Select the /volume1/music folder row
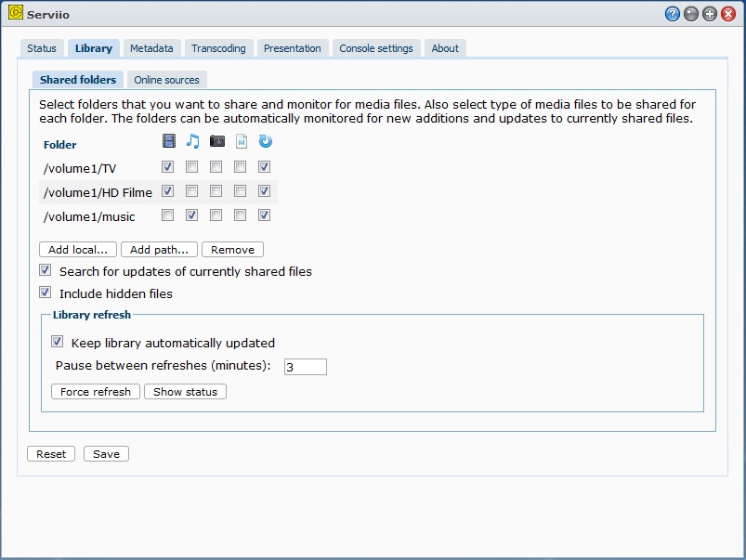 point(158,216)
